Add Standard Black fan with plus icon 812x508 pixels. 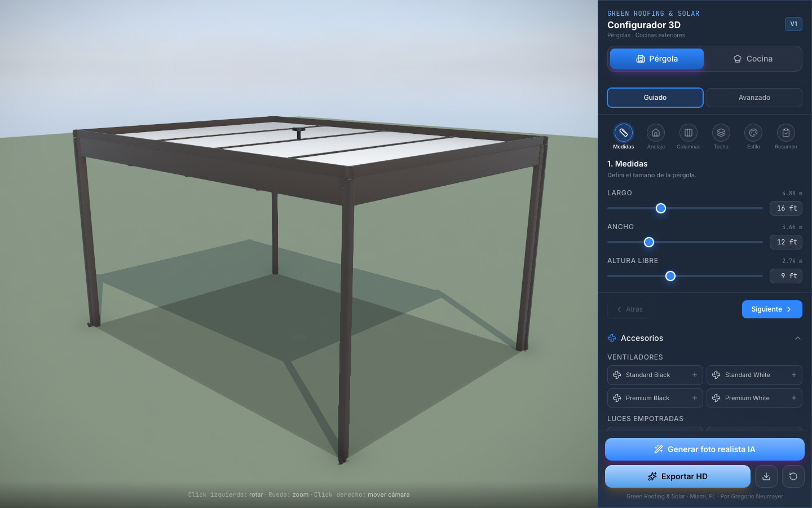coord(695,375)
